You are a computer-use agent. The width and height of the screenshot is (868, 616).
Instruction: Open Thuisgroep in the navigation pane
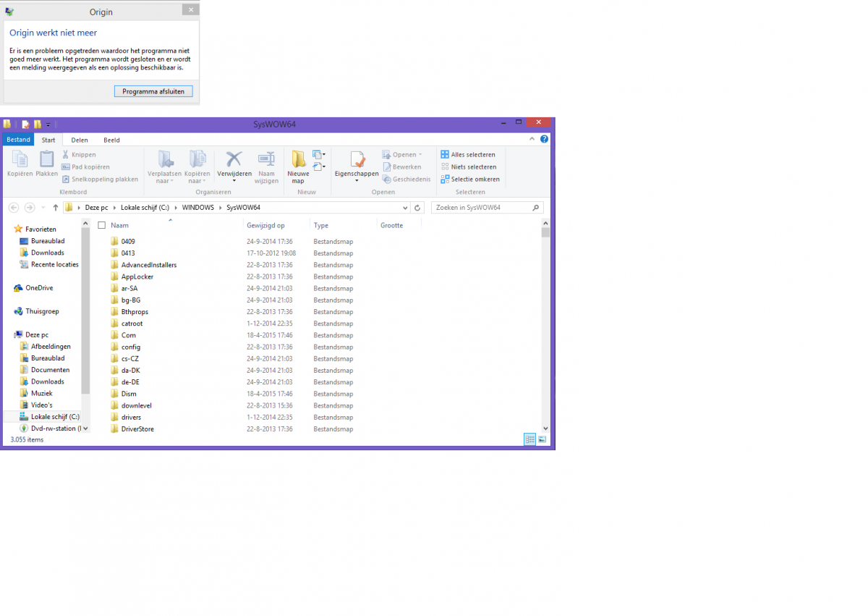[36, 311]
